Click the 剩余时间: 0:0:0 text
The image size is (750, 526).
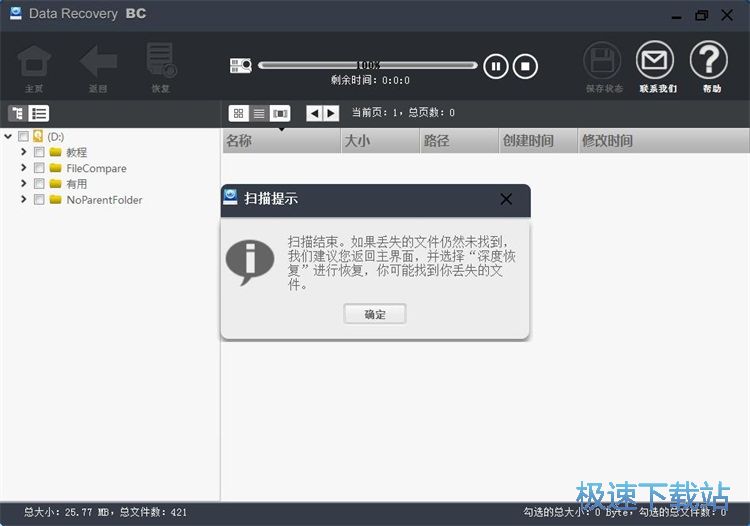click(x=370, y=80)
